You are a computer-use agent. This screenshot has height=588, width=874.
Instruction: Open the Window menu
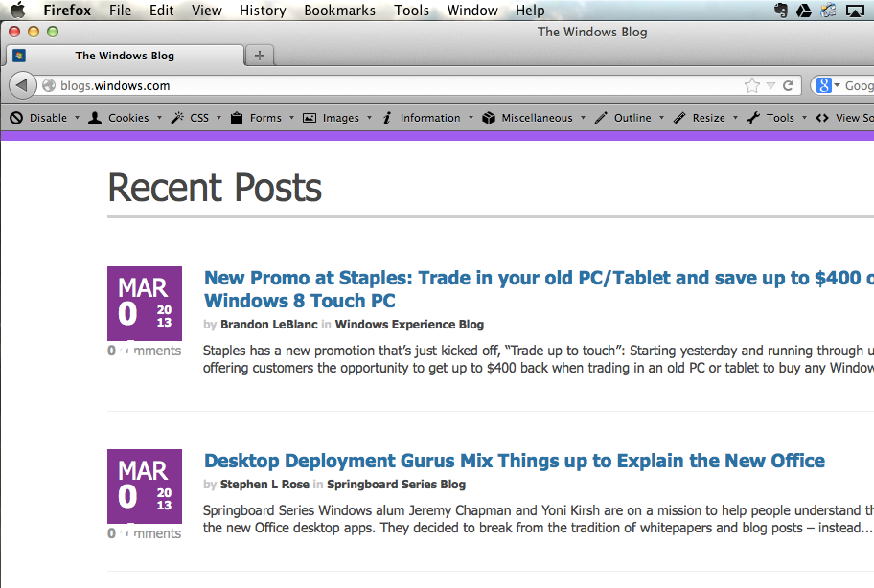472,10
